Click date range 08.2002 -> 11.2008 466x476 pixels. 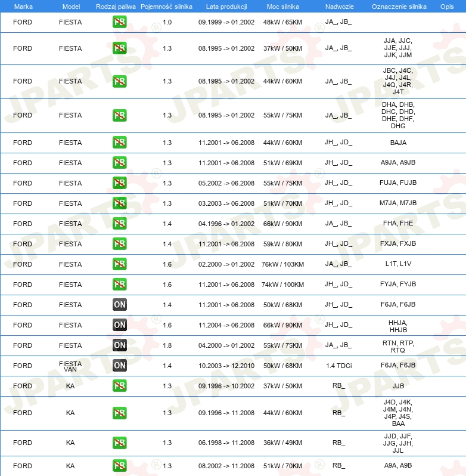(x=226, y=466)
